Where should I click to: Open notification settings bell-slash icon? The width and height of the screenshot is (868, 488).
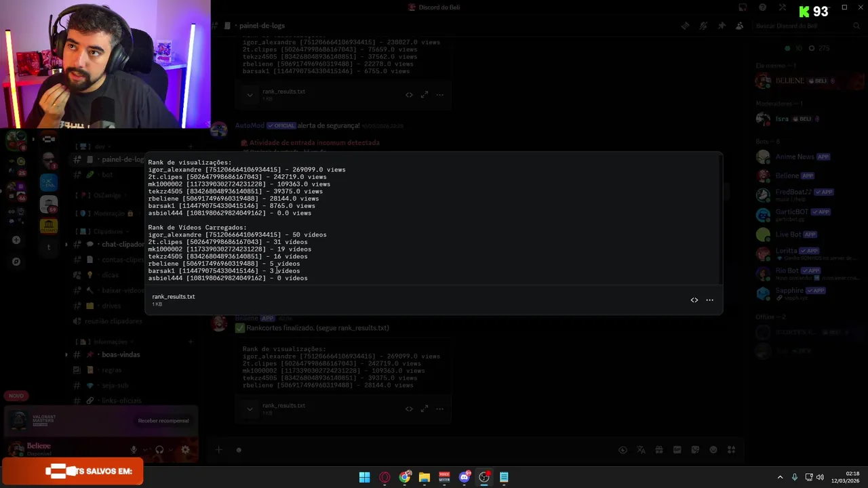tap(703, 26)
